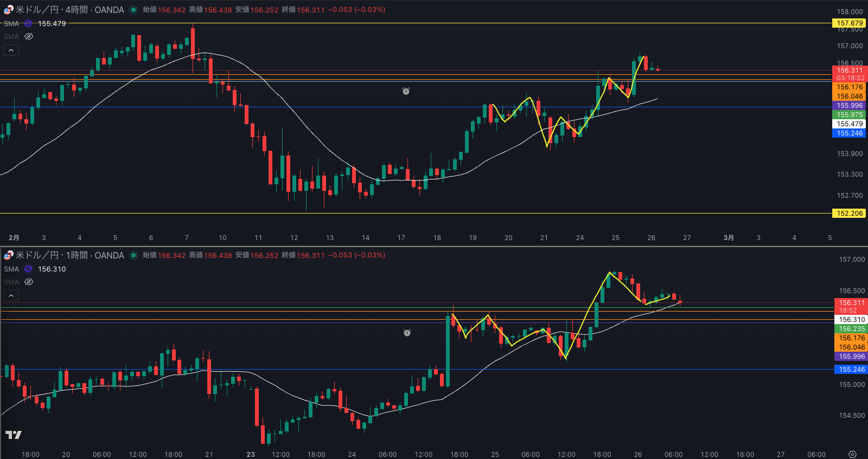Screen dimensions: 868x459
Task: Click the blue 155.246 price label on lower chart
Action: [x=851, y=370]
